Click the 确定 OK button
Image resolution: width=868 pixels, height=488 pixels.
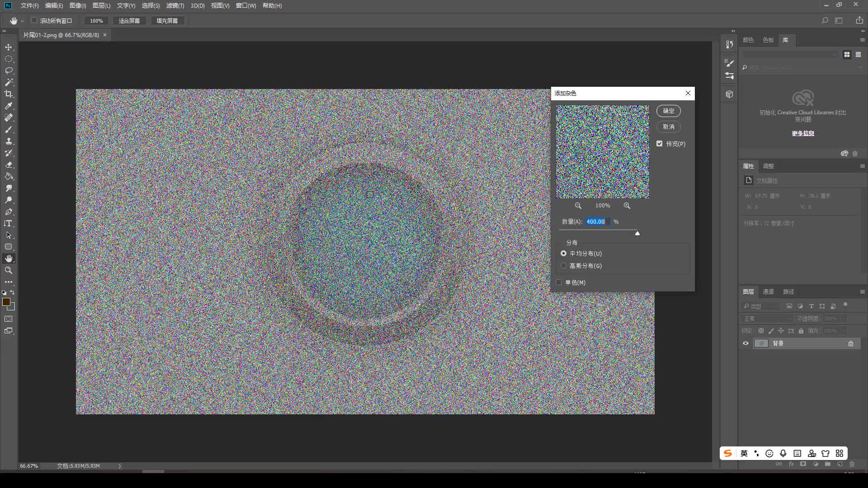[668, 111]
